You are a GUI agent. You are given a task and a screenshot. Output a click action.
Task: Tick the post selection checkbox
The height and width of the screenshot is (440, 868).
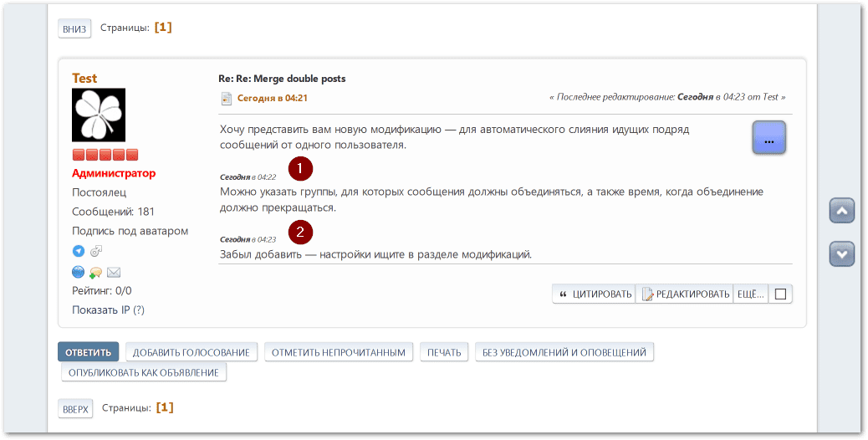(780, 294)
